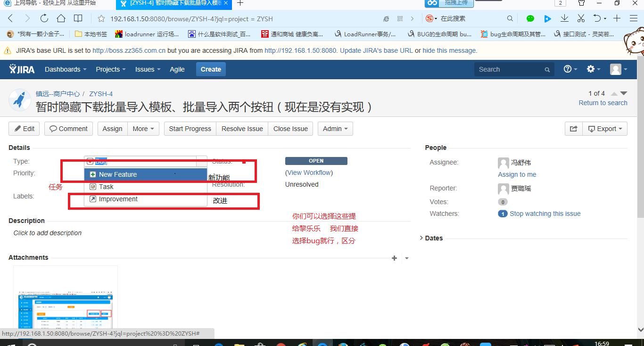The height and width of the screenshot is (346, 644).
Task: Expand the Dates section
Action: [x=431, y=238]
